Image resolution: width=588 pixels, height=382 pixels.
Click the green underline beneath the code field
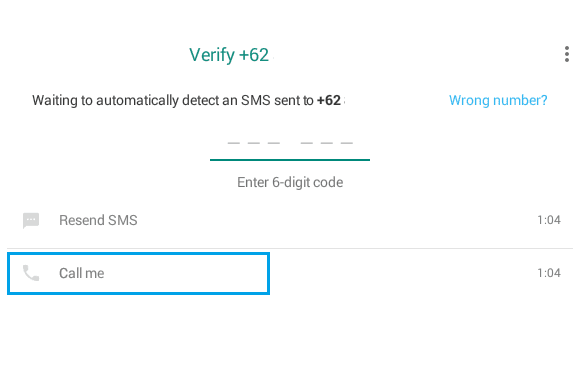(290, 160)
